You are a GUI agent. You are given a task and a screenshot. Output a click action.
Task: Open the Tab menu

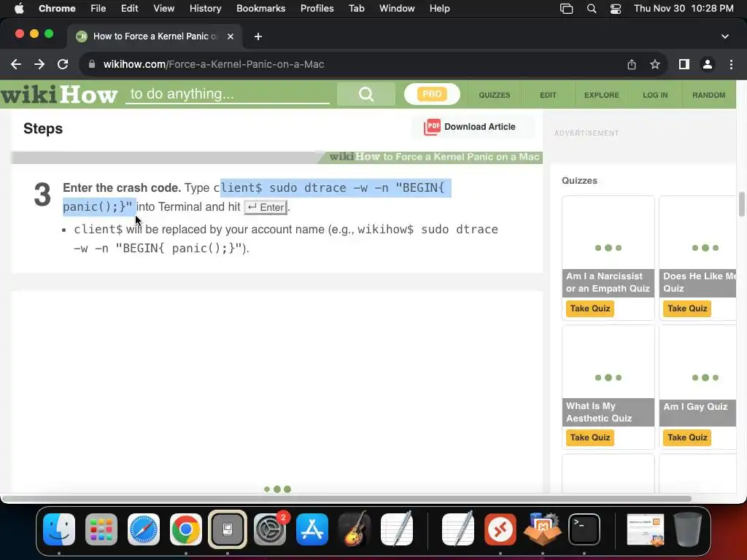pos(356,8)
